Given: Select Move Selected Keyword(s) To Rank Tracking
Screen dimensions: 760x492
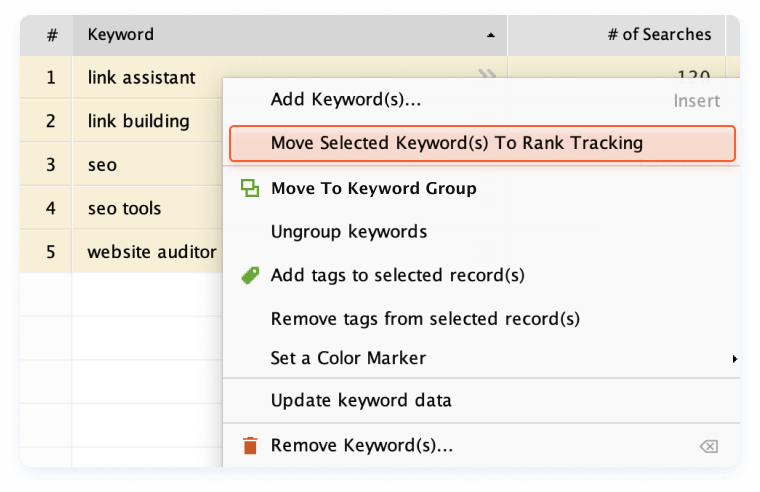Looking at the screenshot, I should [x=456, y=143].
